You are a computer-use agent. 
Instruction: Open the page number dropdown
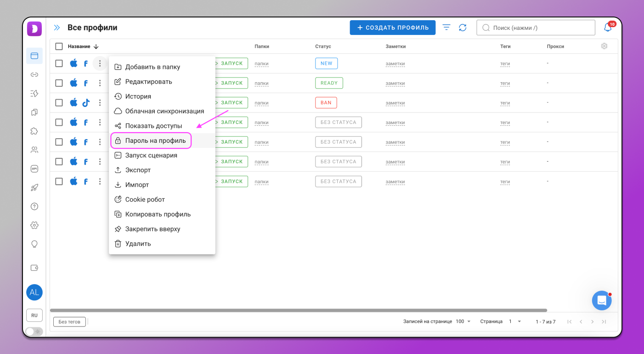click(514, 321)
